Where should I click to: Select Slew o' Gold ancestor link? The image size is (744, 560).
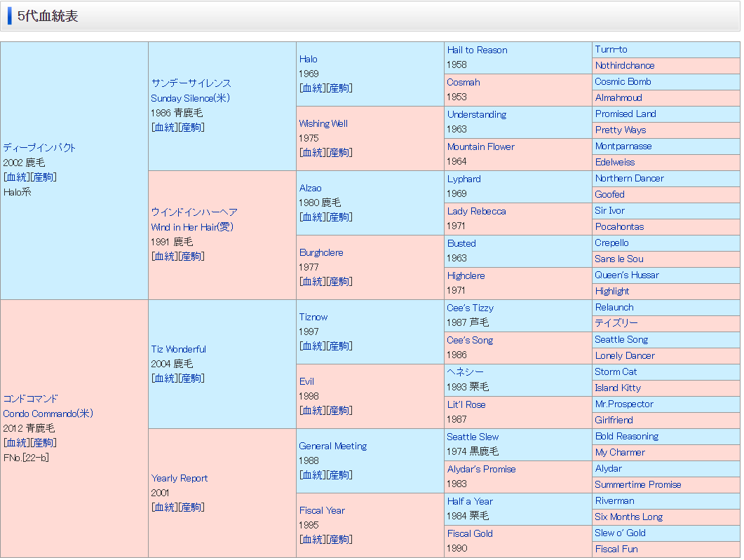tap(620, 533)
